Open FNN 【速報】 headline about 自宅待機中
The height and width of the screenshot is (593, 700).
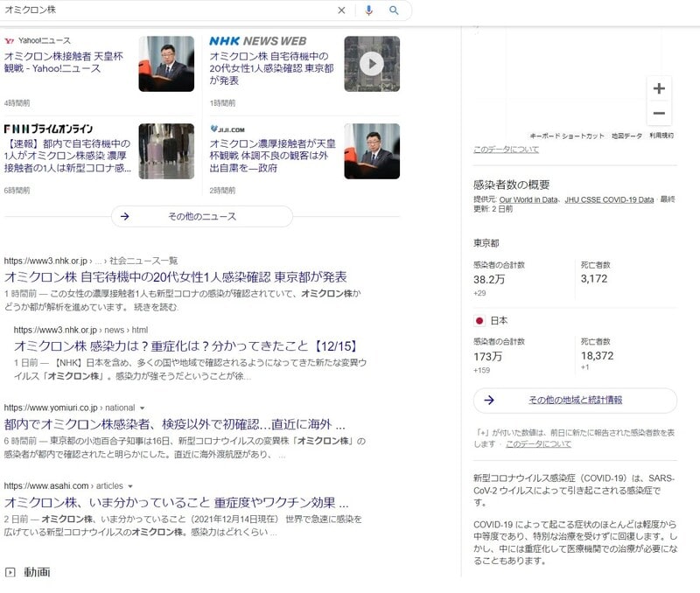pyautogui.click(x=68, y=156)
